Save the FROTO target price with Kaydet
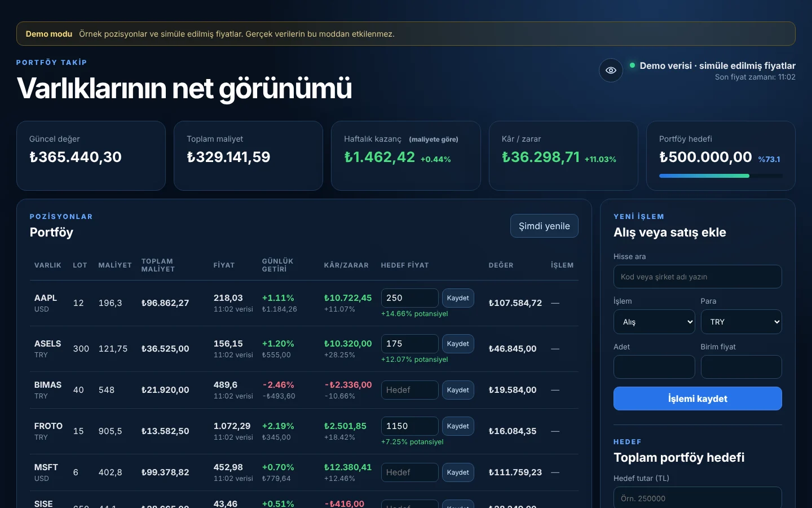 [458, 426]
